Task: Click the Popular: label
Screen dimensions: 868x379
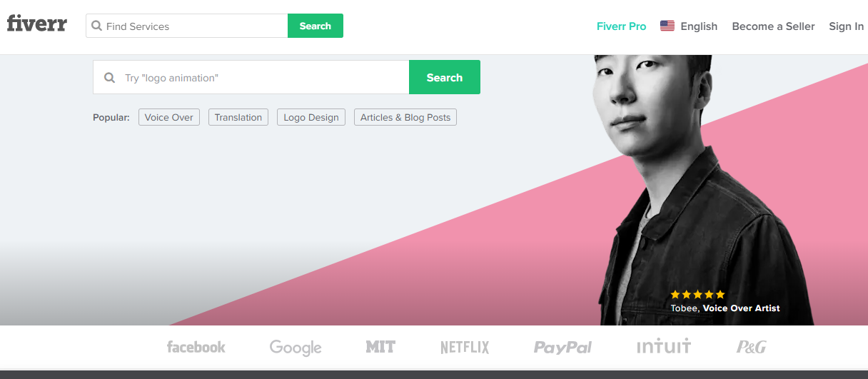Action: (x=111, y=117)
